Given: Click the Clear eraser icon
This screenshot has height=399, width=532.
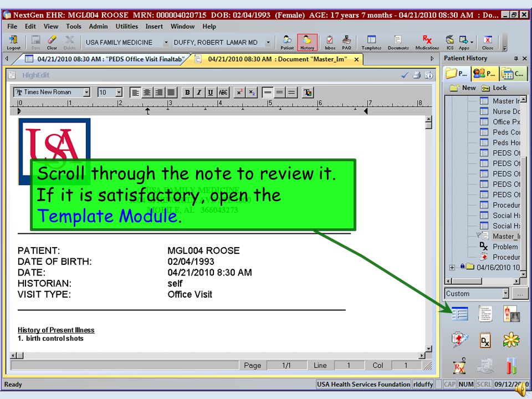Looking at the screenshot, I should [x=52, y=43].
